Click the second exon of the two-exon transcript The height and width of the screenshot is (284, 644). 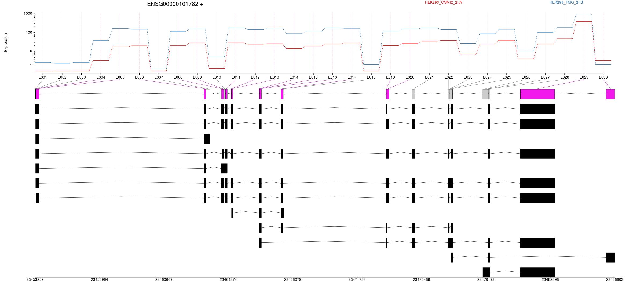pyautogui.click(x=207, y=139)
